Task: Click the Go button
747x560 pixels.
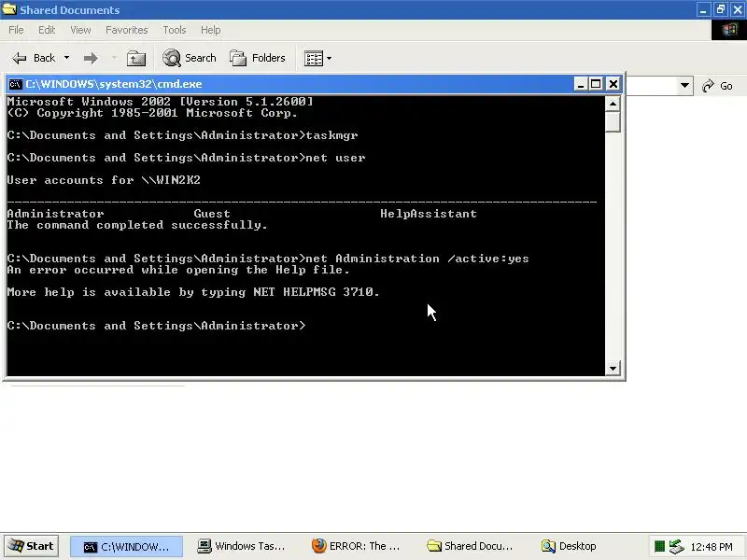Action: (718, 86)
